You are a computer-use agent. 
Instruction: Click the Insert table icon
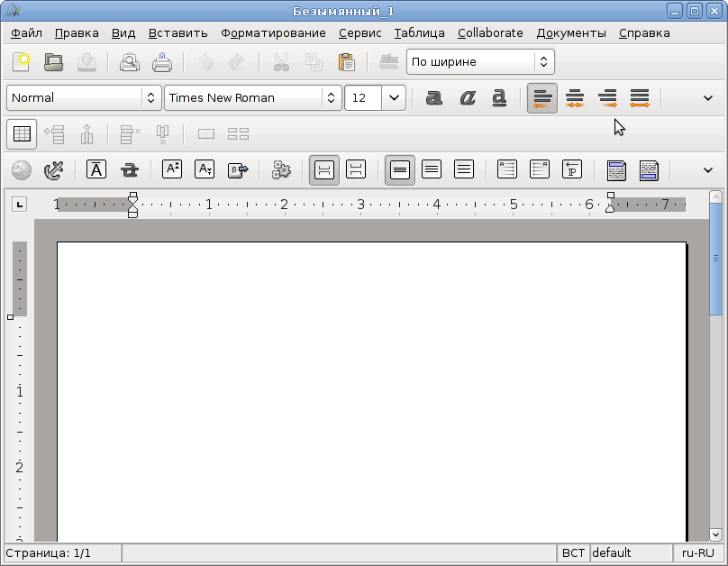[x=22, y=134]
